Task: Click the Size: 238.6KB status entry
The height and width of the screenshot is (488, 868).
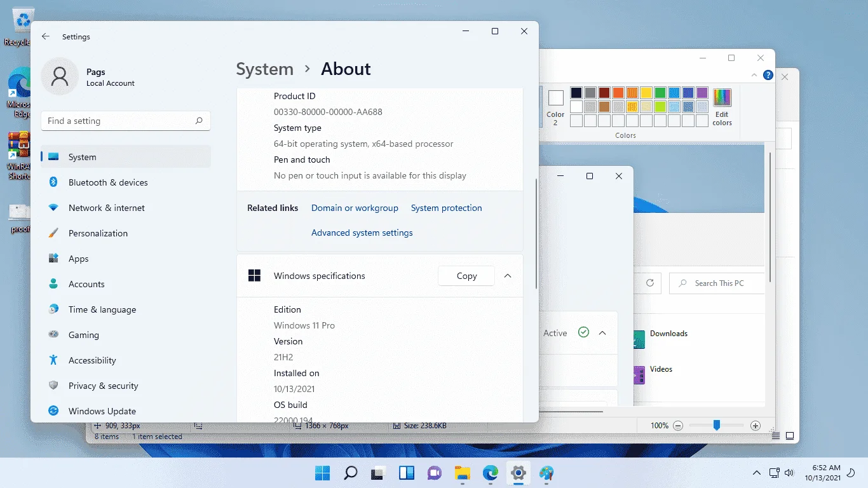Action: 420,426
